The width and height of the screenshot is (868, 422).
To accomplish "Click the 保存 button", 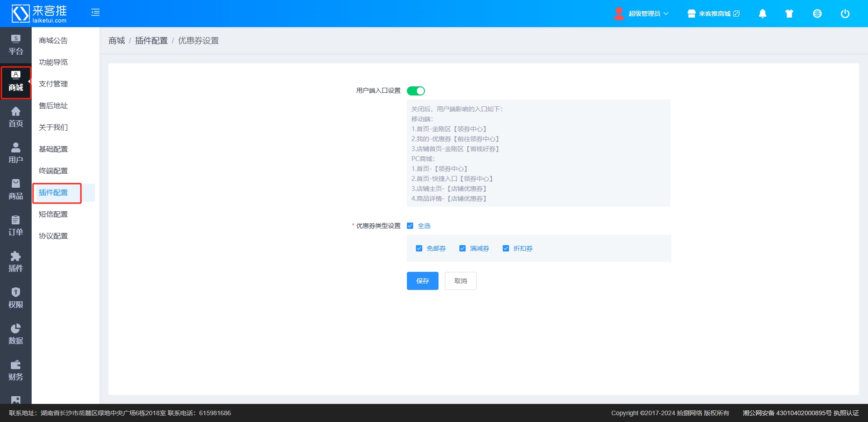I will [x=422, y=281].
